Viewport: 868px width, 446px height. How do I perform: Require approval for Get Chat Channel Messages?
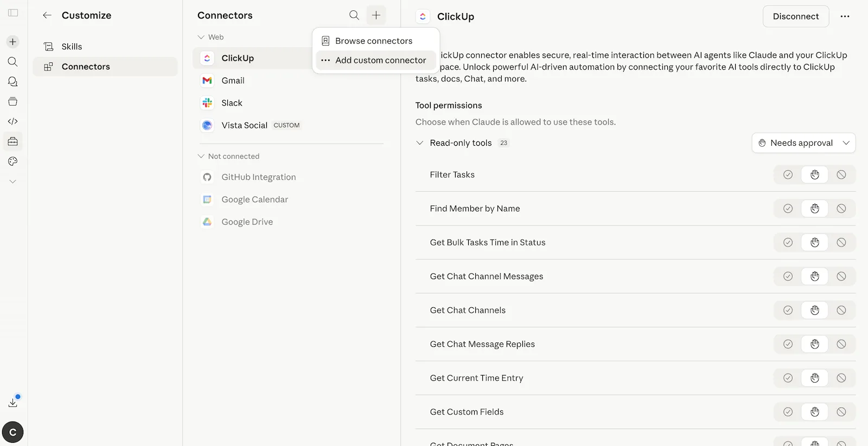814,276
